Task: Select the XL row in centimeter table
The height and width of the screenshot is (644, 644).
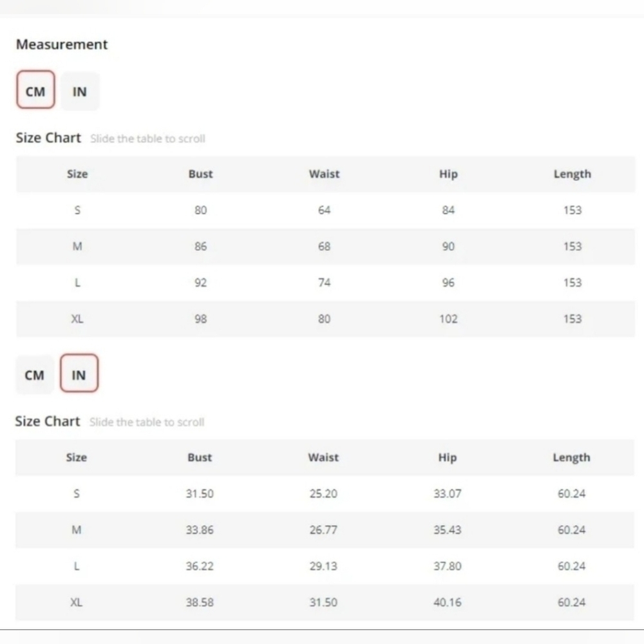Action: [x=325, y=319]
